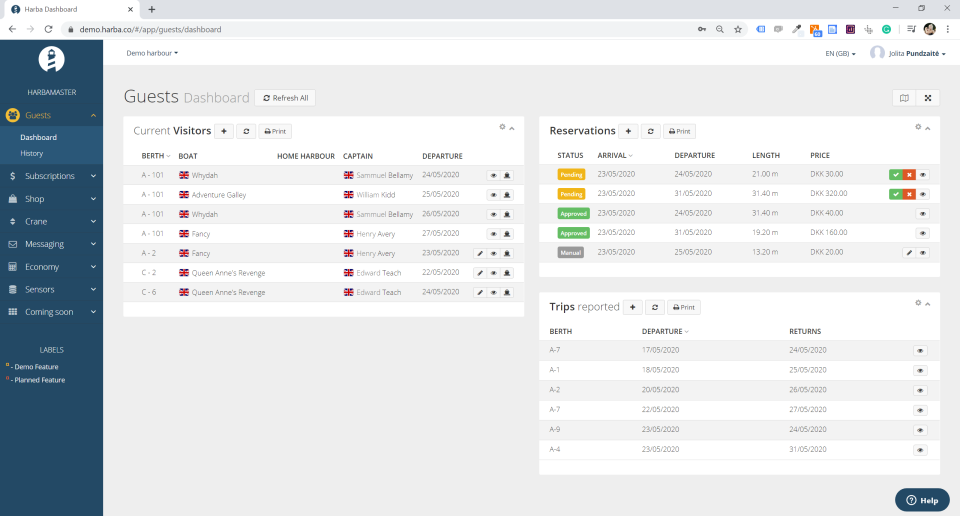The height and width of the screenshot is (516, 960).
Task: Select Dashboard in the sidebar
Action: [x=39, y=138]
